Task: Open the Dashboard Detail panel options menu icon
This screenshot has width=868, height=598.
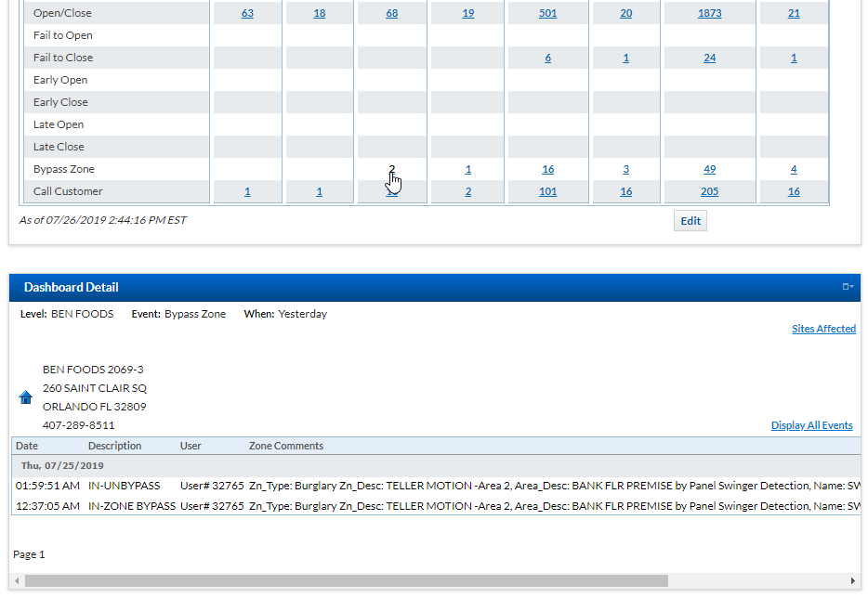Action: tap(848, 287)
